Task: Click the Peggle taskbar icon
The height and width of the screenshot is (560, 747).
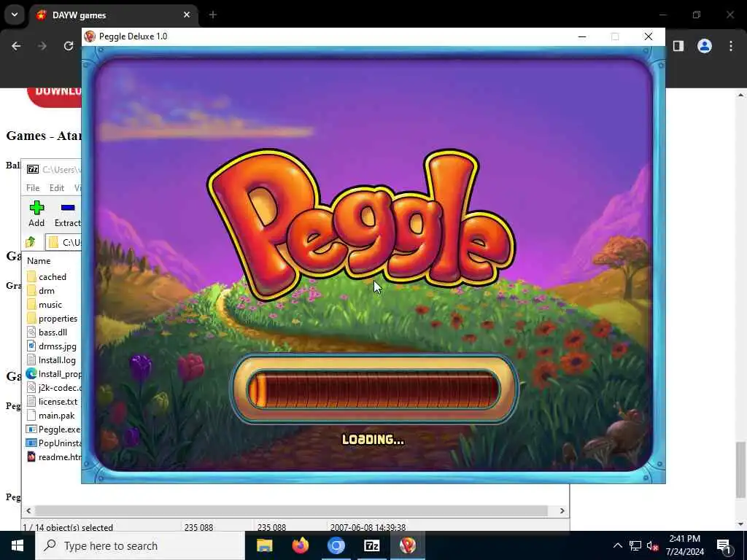Action: (407, 545)
